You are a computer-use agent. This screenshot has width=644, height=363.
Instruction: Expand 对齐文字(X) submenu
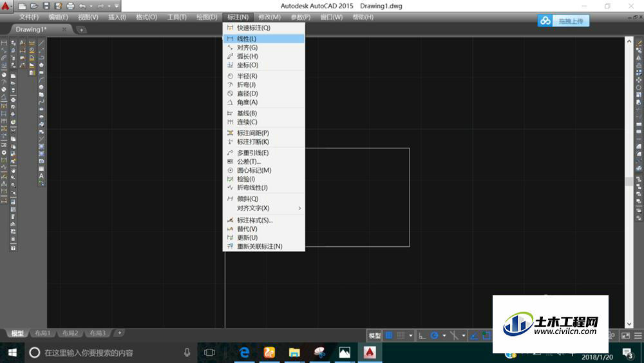pyautogui.click(x=263, y=208)
